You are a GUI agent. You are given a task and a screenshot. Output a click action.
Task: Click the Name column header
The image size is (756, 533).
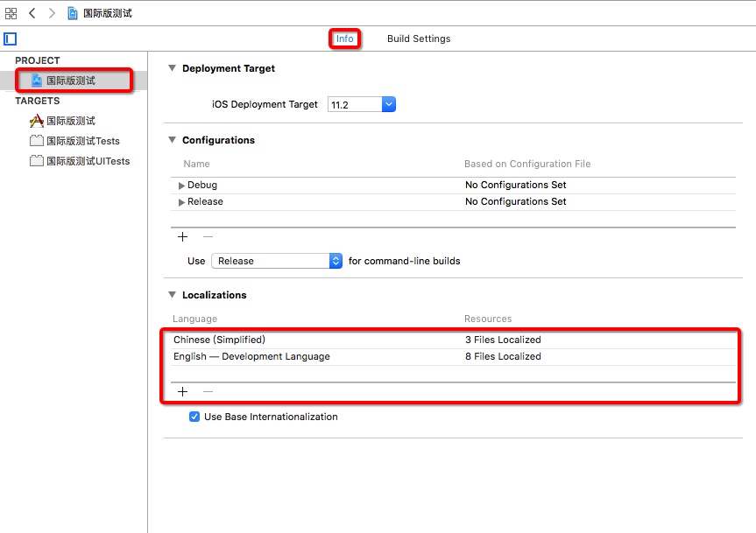(196, 165)
